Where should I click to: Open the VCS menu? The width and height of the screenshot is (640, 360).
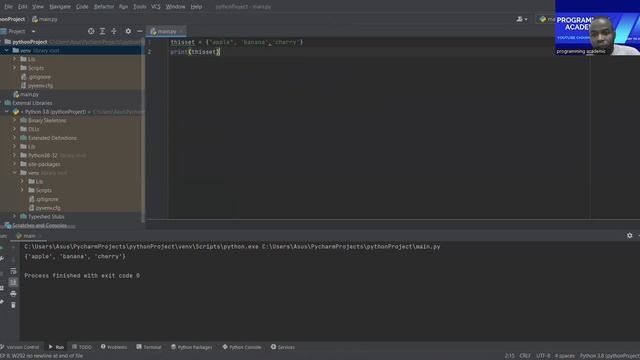tap(156, 7)
